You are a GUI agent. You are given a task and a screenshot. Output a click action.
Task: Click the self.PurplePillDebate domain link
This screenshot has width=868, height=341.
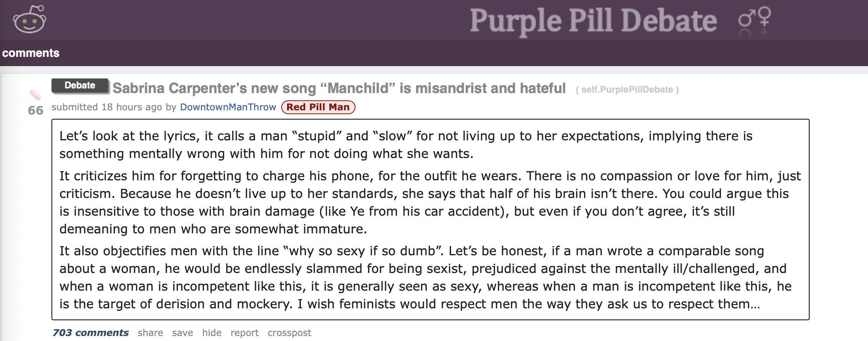pos(627,90)
